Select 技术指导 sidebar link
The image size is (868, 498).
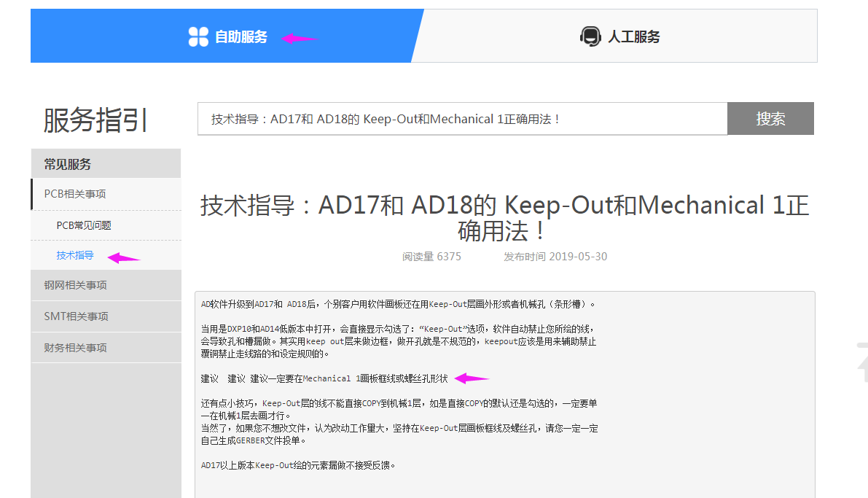click(x=75, y=255)
